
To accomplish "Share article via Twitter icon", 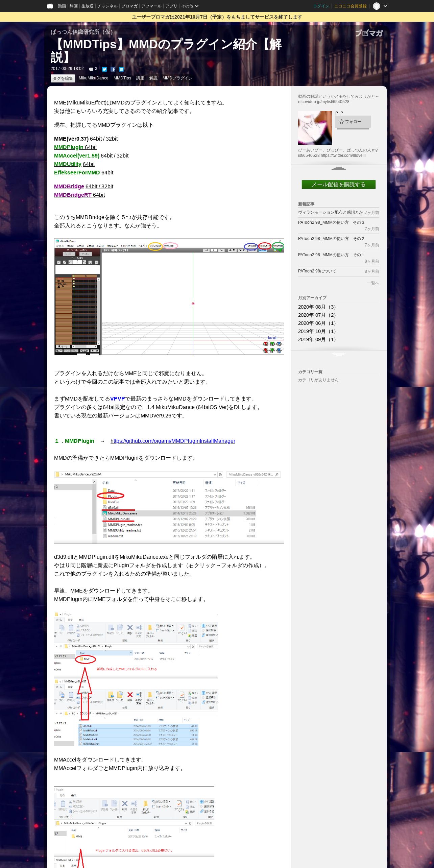I will pyautogui.click(x=104, y=69).
